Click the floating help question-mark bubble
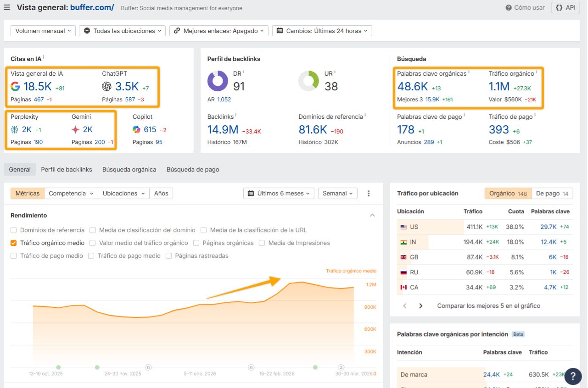The width and height of the screenshot is (588, 388). tap(573, 376)
